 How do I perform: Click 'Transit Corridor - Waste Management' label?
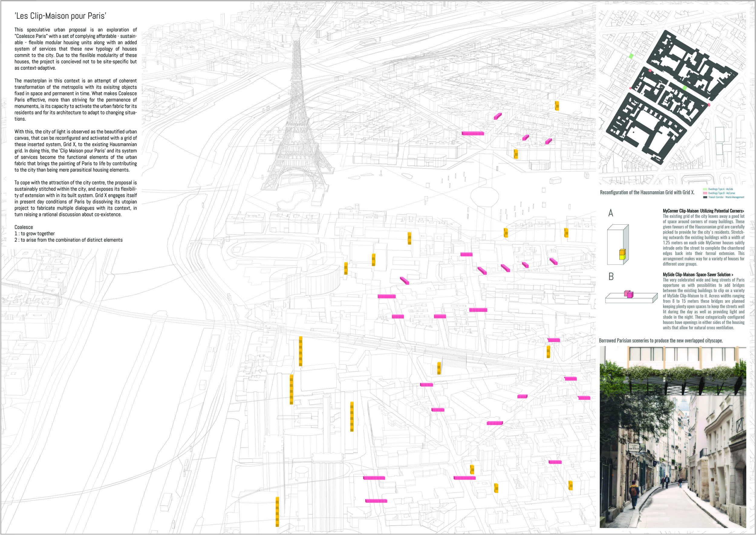726,197
